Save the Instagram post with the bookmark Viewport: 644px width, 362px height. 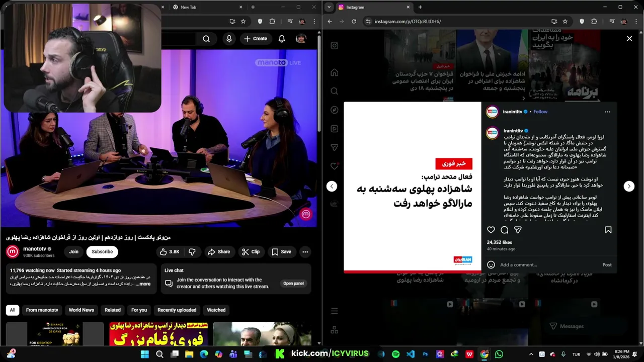coord(608,230)
